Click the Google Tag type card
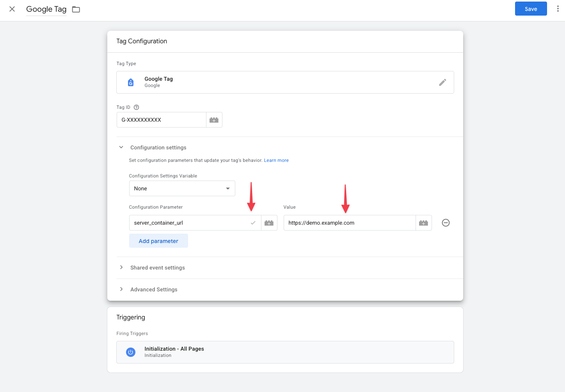 tap(285, 82)
